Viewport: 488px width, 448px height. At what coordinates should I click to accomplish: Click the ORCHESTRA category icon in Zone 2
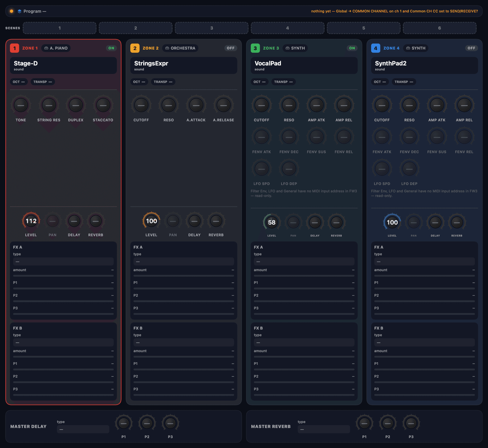(x=167, y=48)
